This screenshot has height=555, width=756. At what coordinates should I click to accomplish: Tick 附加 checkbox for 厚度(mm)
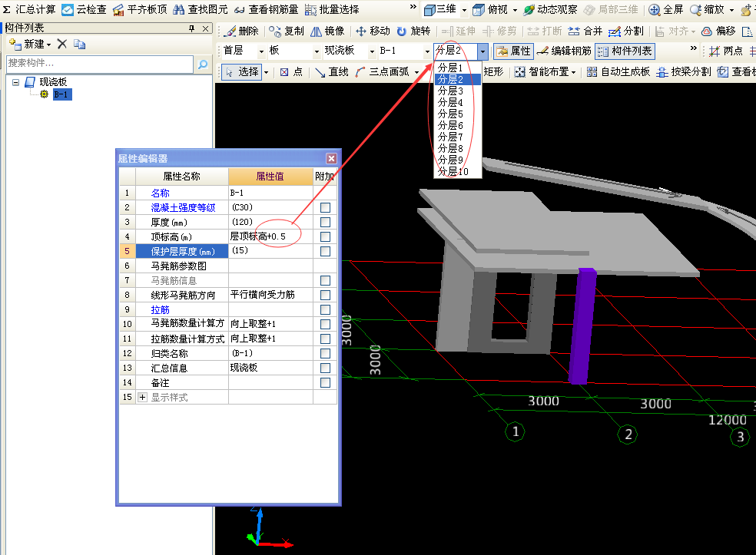click(326, 222)
